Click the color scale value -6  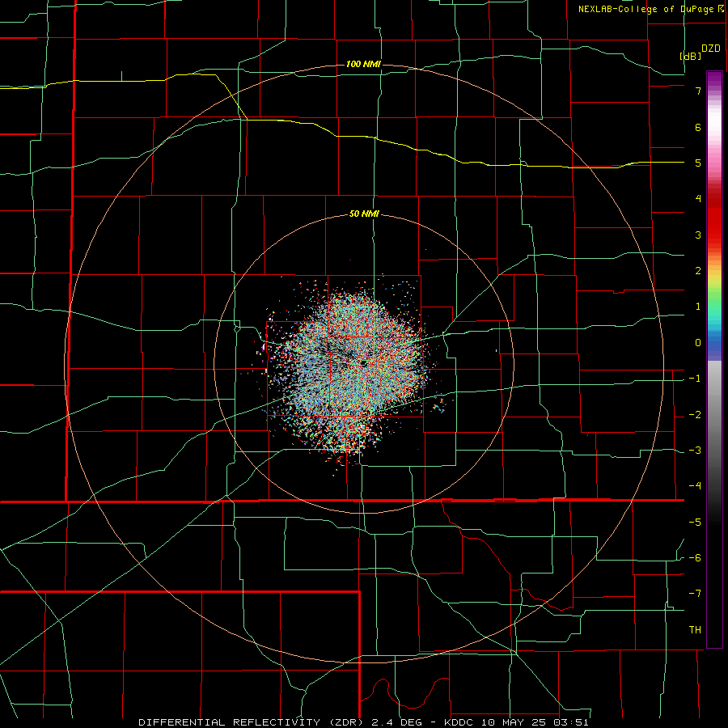695,557
